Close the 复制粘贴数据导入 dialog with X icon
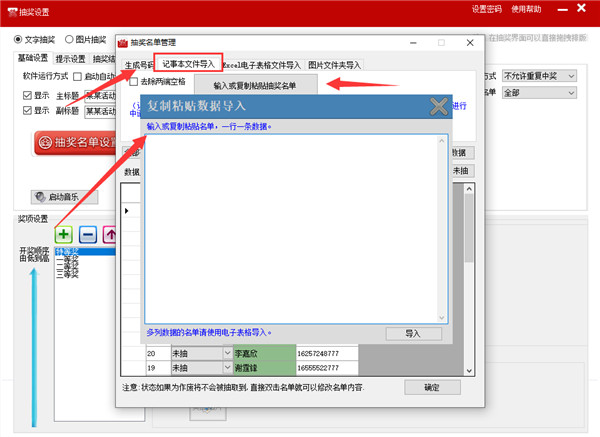The image size is (600, 437). pos(439,106)
